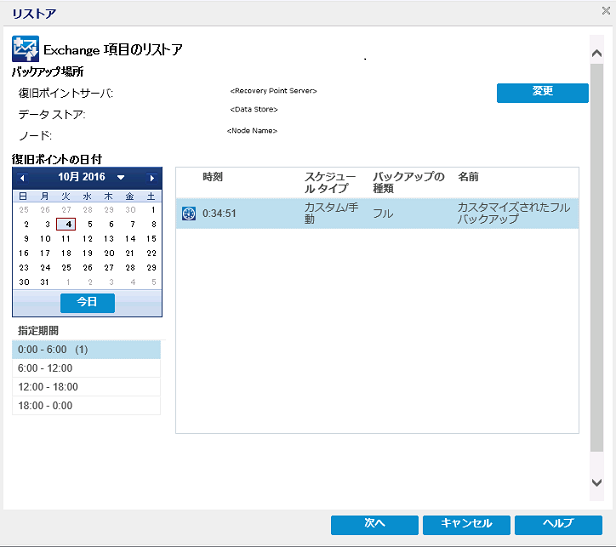Screen dimensions: 616x547
Task: Click the Exchange restore icon in header
Action: point(25,49)
